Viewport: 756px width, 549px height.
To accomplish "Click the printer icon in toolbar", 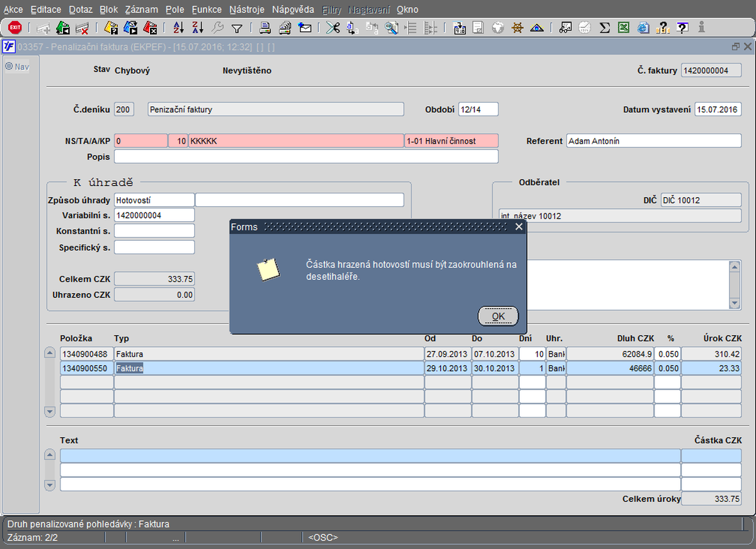I will tap(265, 28).
